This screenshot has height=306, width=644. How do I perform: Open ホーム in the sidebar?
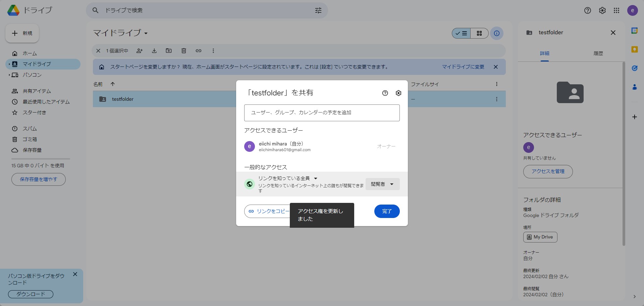(43, 53)
